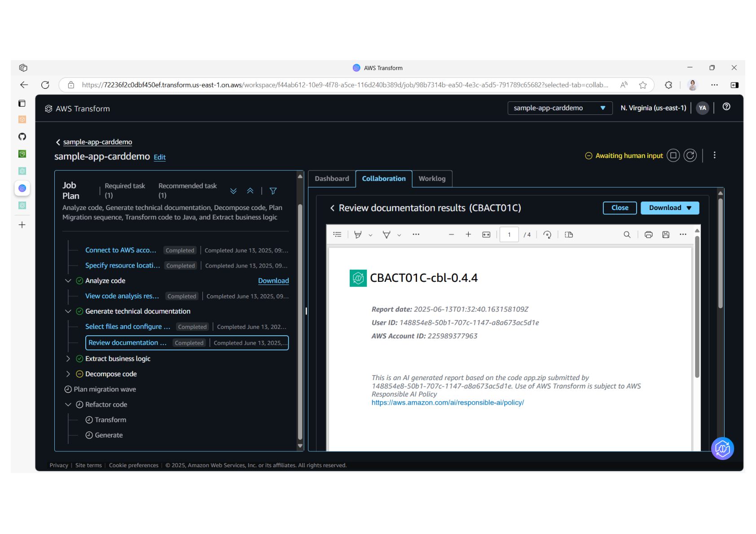This screenshot has width=756, height=534.
Task: Collapse all Job Plan steps
Action: click(x=250, y=191)
